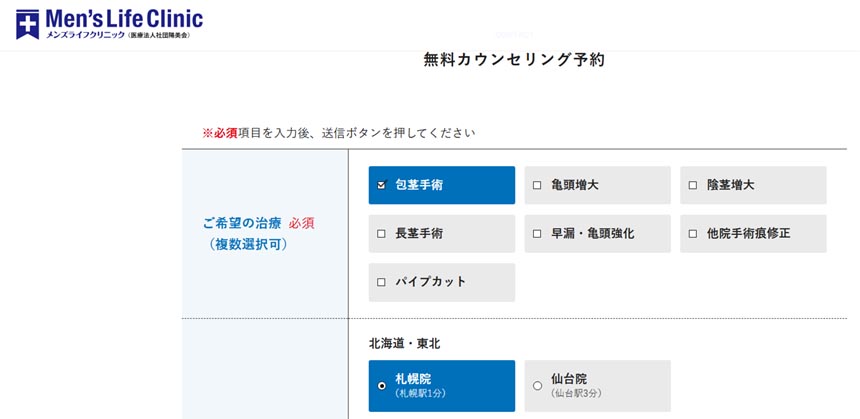Image resolution: width=860 pixels, height=419 pixels.
Task: Click the 陰茎増大 option tile label
Action: [730, 185]
